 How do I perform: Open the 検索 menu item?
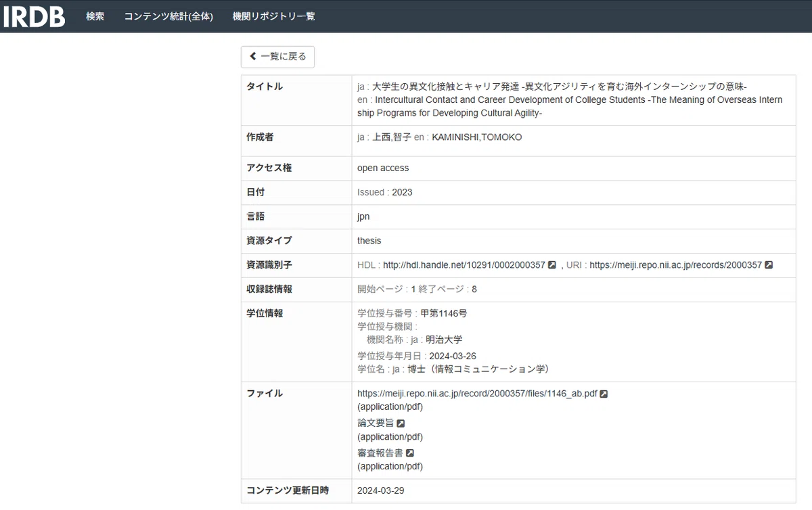coord(95,16)
